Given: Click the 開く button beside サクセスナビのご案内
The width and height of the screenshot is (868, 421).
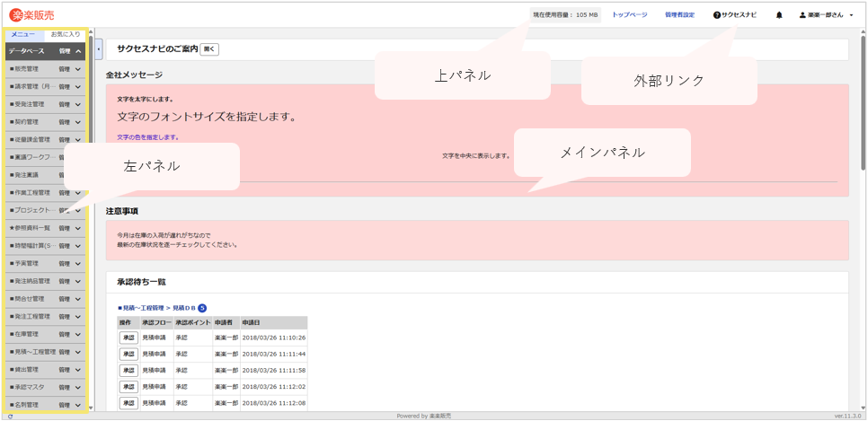Looking at the screenshot, I should click(209, 49).
